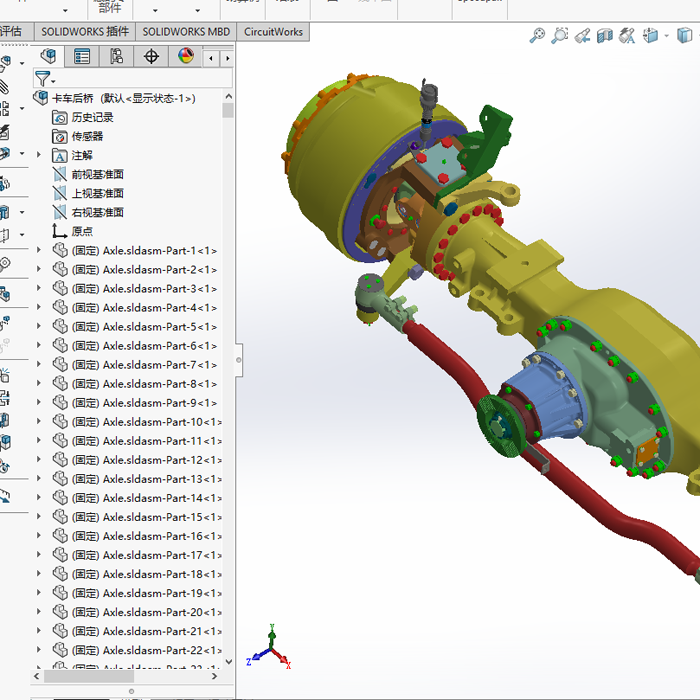700x700 pixels.
Task: Click the Dynamic Annotation Views icon
Action: click(x=627, y=36)
